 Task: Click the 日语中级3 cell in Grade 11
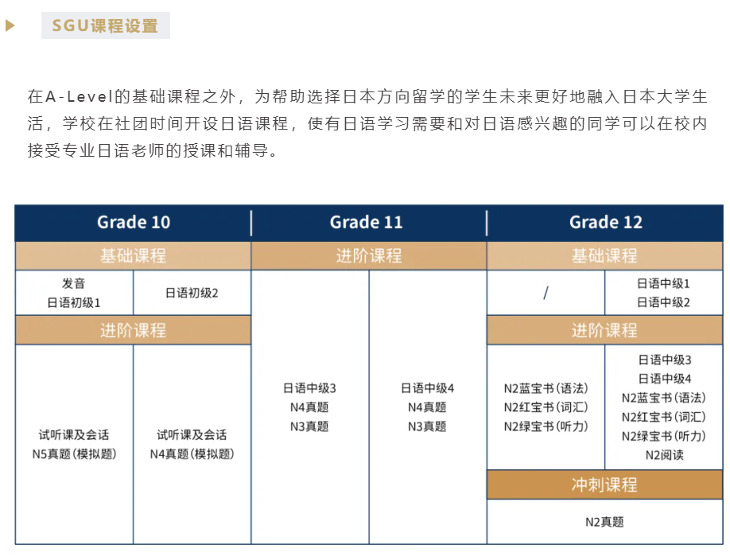pyautogui.click(x=309, y=389)
